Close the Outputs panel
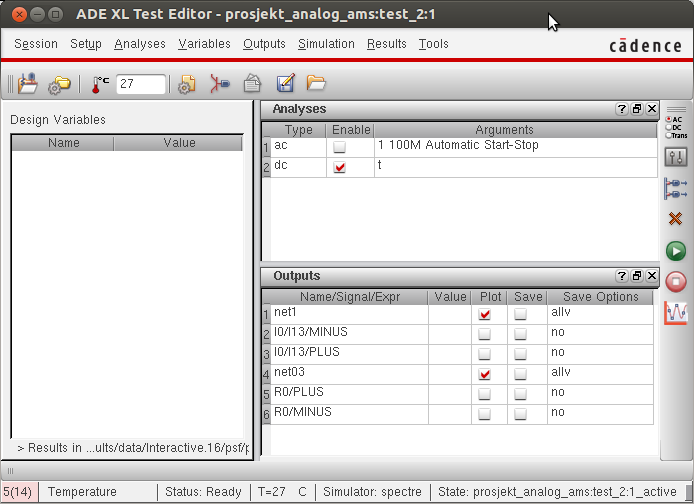The image size is (694, 504). click(x=652, y=276)
